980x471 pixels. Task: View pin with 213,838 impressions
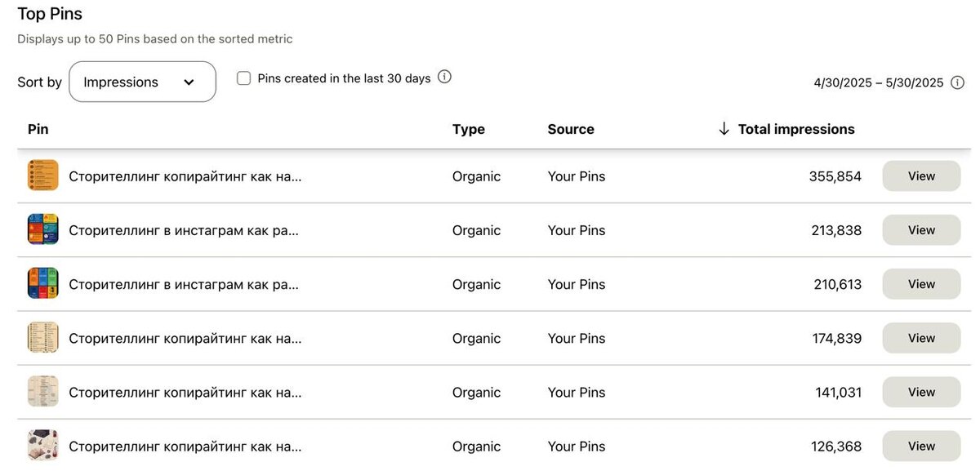point(920,230)
